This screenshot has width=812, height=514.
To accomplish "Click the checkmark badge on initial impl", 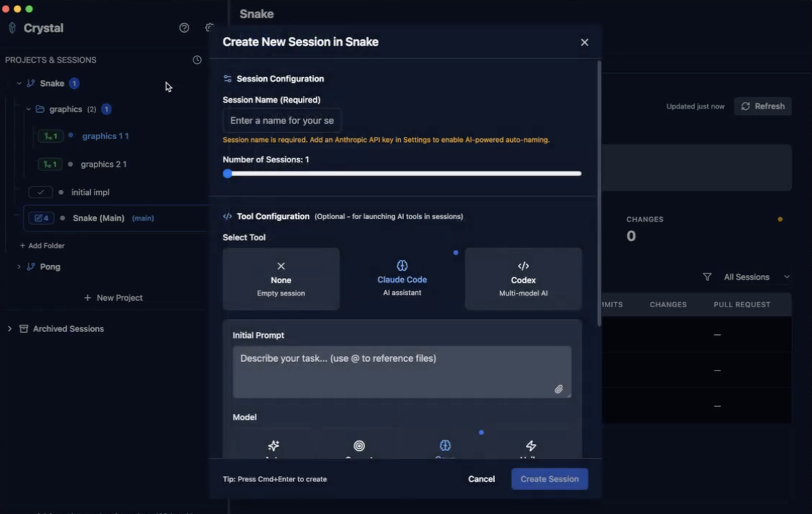I will (40, 192).
